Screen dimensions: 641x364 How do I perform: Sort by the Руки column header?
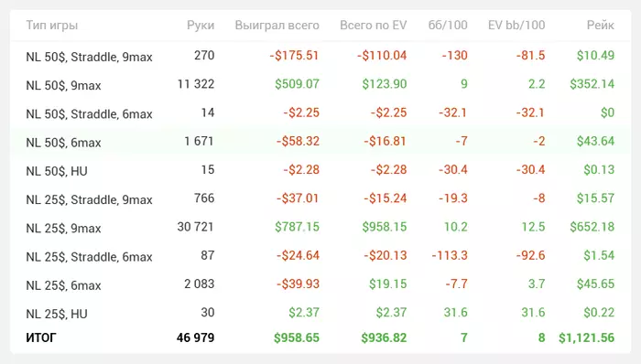(201, 26)
